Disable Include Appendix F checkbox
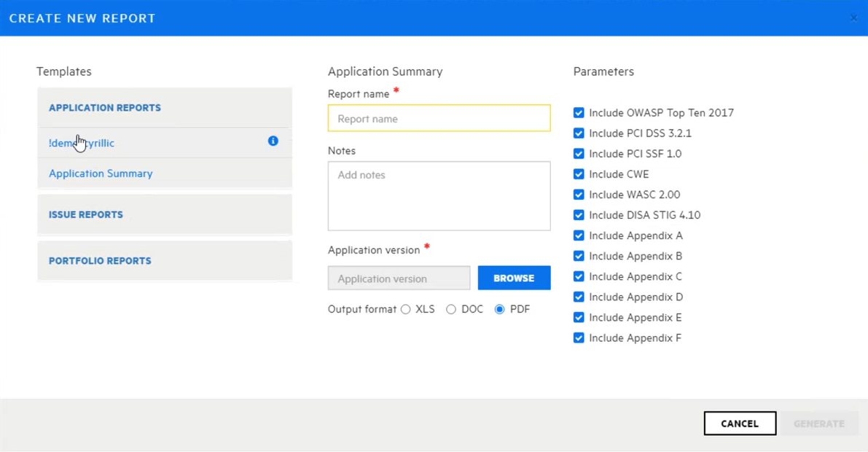Viewport: 868px width, 452px height. pyautogui.click(x=579, y=338)
